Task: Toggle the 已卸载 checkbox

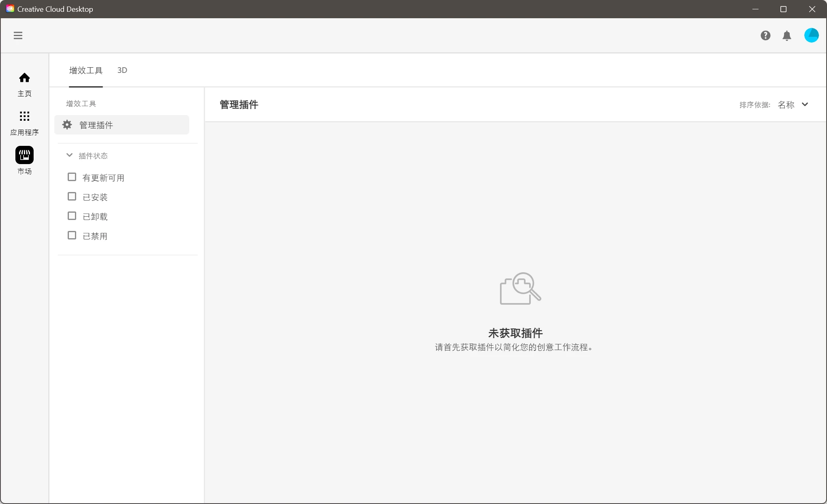Action: click(x=72, y=216)
